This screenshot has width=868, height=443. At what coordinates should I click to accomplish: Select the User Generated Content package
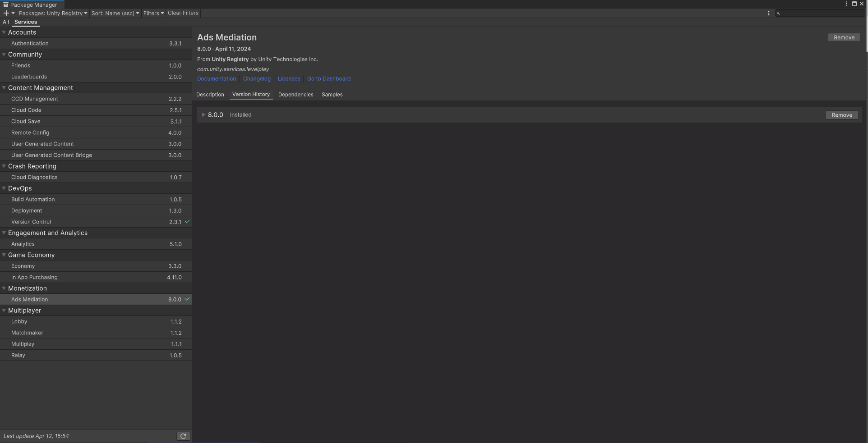pos(96,144)
